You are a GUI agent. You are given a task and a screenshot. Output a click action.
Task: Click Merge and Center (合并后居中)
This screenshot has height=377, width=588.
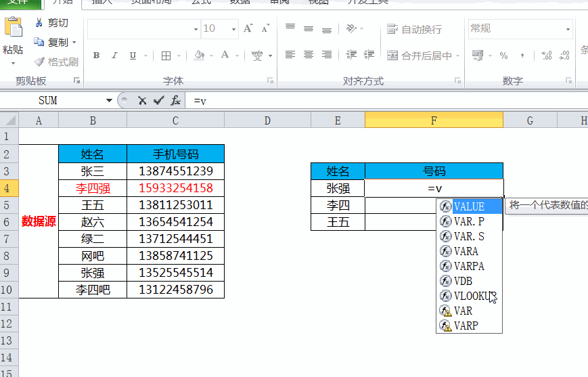pyautogui.click(x=420, y=56)
